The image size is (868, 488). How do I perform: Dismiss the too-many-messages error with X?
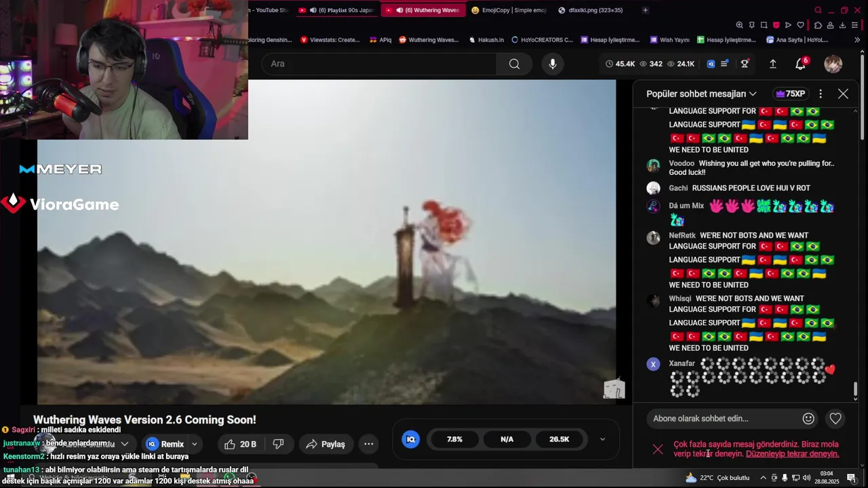tap(658, 449)
